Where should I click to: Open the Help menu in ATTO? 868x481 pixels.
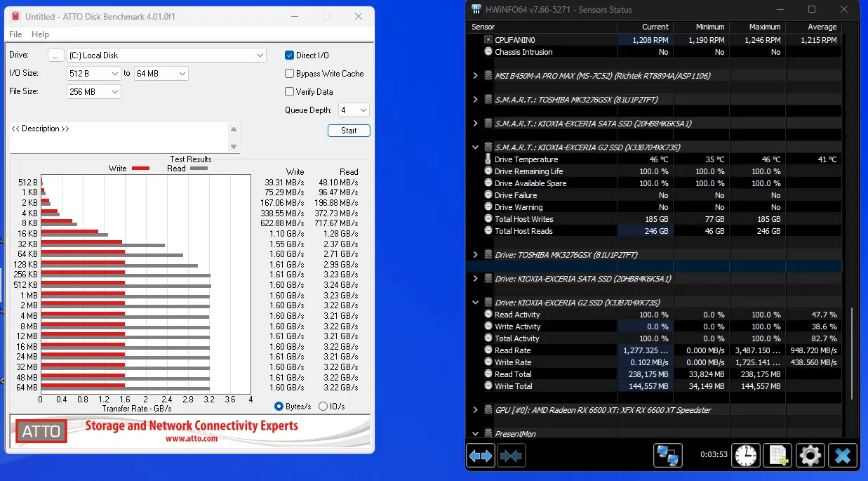coord(40,34)
